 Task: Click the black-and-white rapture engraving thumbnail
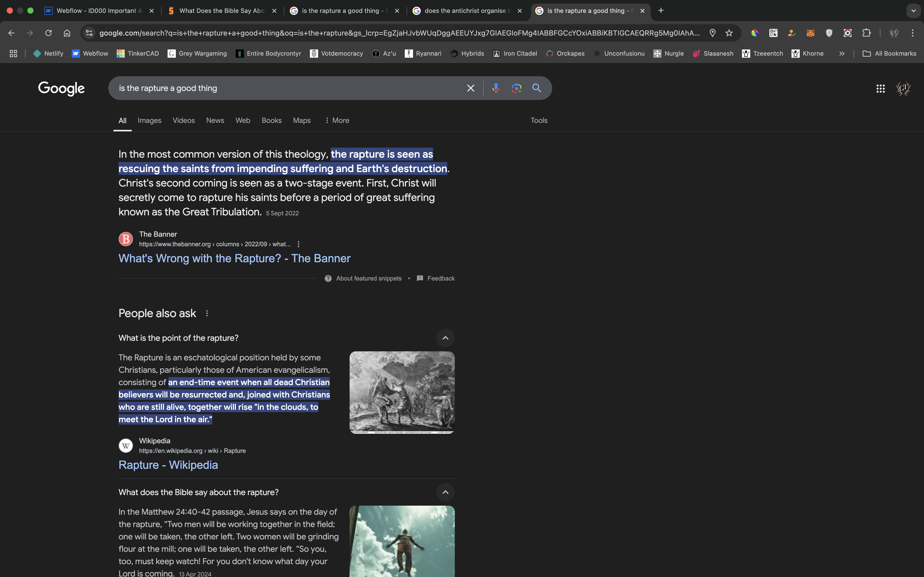coord(402,392)
